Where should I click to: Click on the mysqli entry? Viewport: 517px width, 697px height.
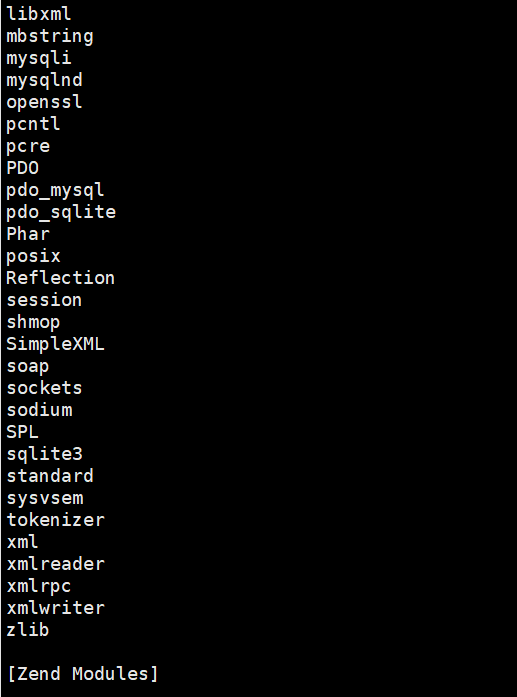39,58
